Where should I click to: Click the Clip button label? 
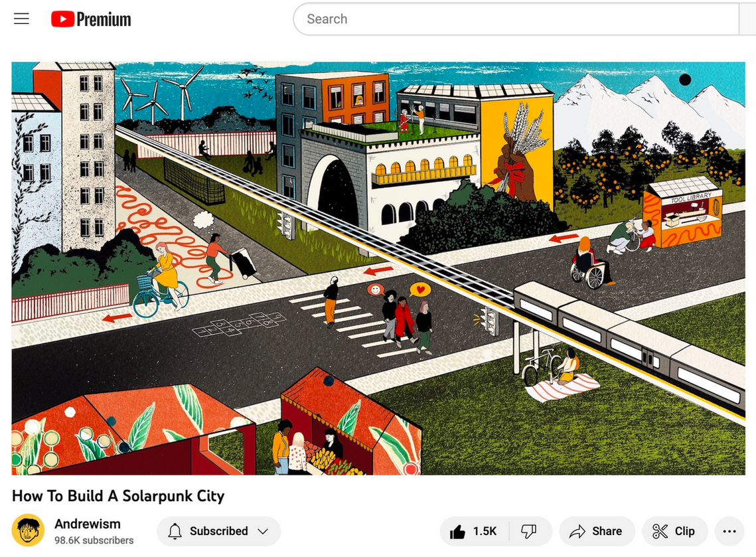click(x=684, y=531)
